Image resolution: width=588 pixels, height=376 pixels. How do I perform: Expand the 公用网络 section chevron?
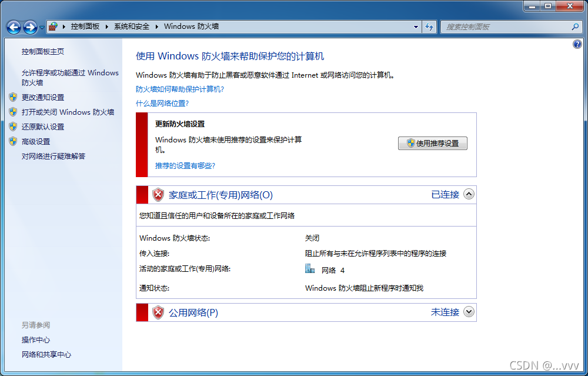pos(469,311)
